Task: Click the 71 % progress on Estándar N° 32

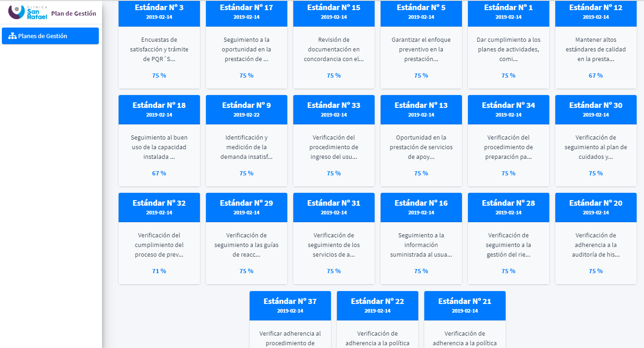Action: pos(159,271)
